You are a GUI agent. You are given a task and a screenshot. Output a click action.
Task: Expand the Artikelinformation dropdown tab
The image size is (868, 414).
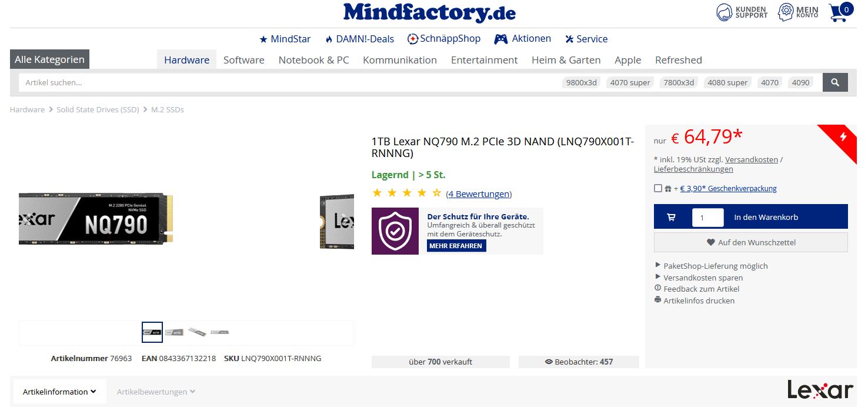59,392
